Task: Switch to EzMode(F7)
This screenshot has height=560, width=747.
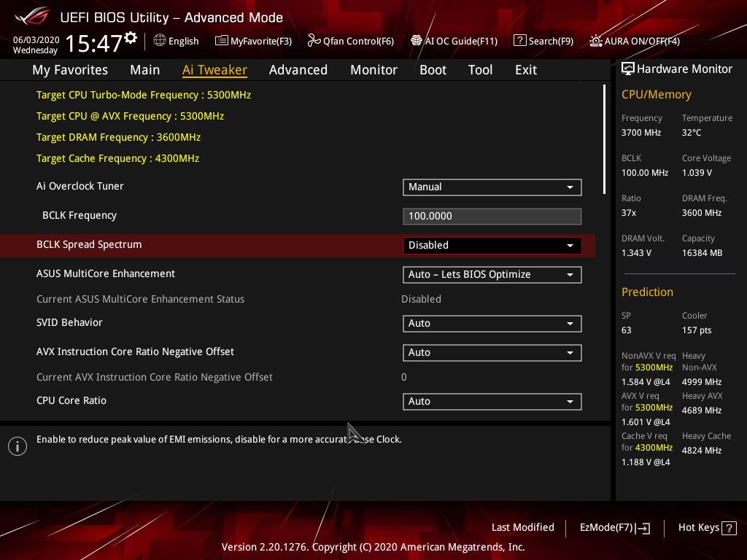Action: 614,528
